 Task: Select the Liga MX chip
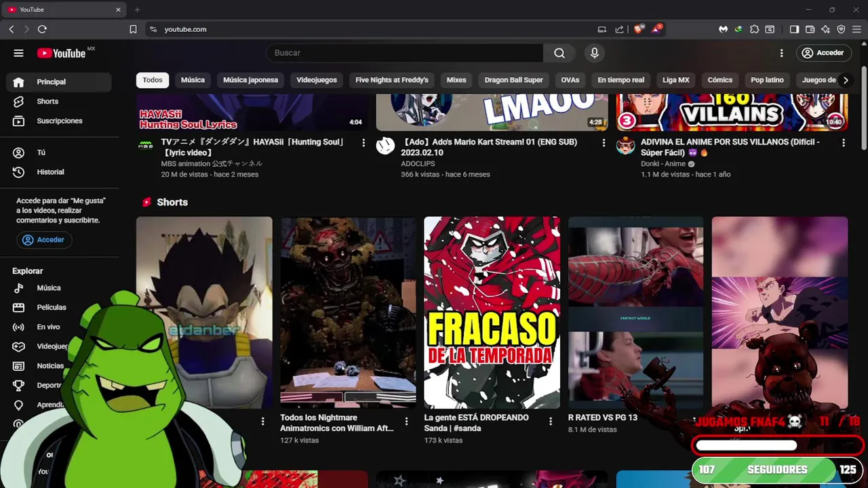[675, 80]
